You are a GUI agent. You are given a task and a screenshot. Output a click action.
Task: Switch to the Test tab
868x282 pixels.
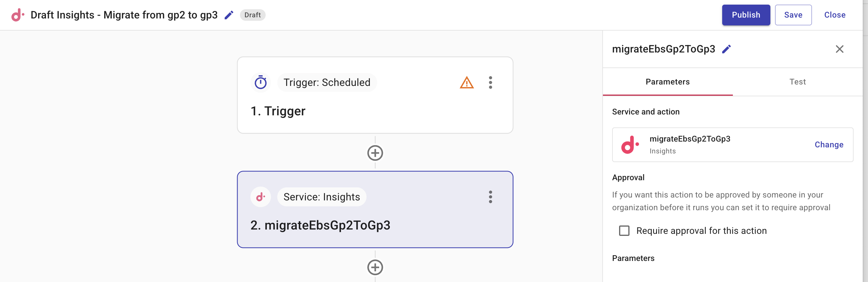pos(797,82)
